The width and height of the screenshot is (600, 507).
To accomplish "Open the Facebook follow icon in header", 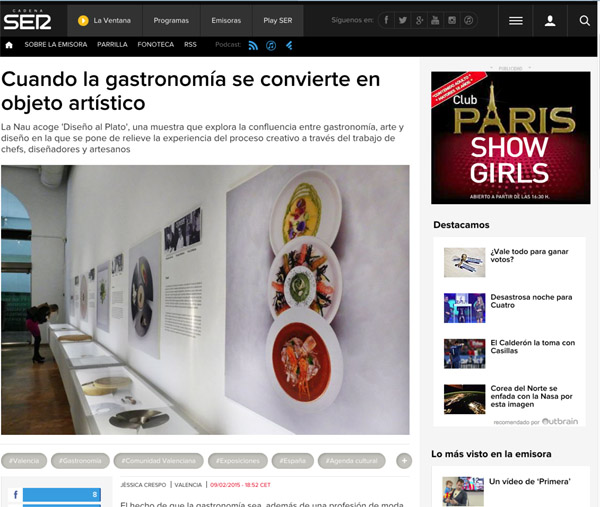I will (386, 20).
